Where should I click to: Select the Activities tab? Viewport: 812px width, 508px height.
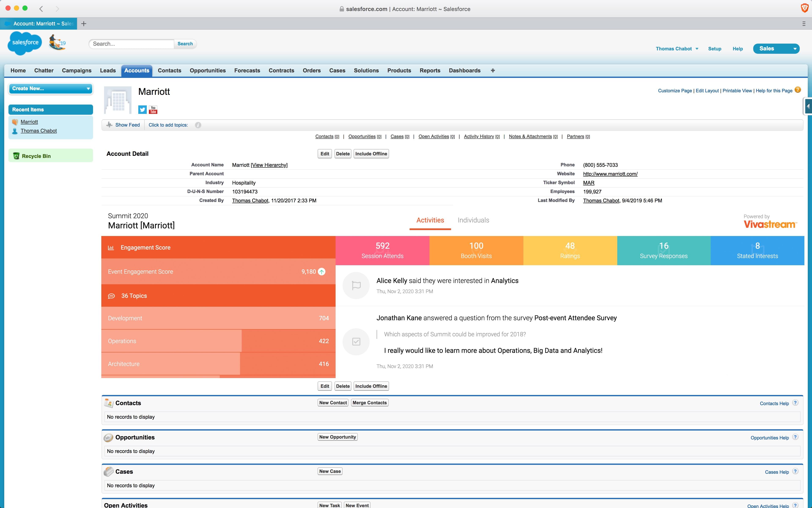(x=430, y=220)
